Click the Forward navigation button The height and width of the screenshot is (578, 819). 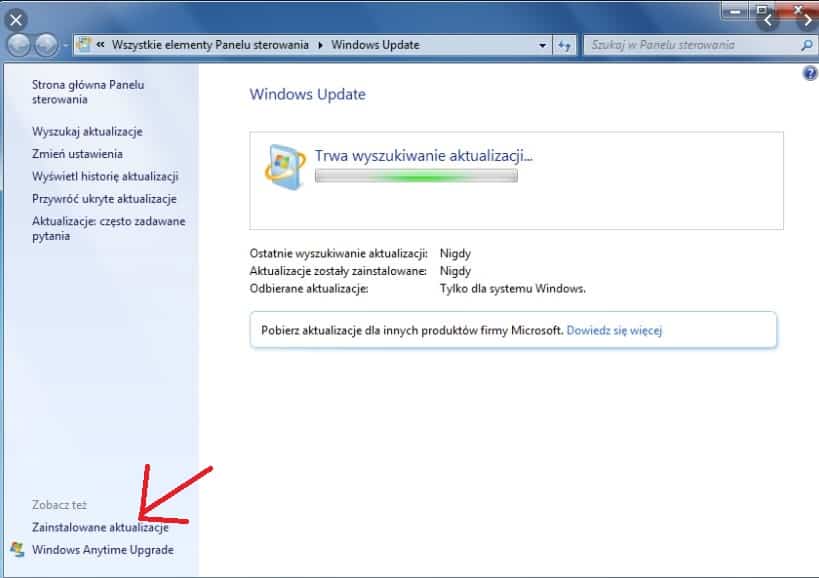pyautogui.click(x=46, y=45)
